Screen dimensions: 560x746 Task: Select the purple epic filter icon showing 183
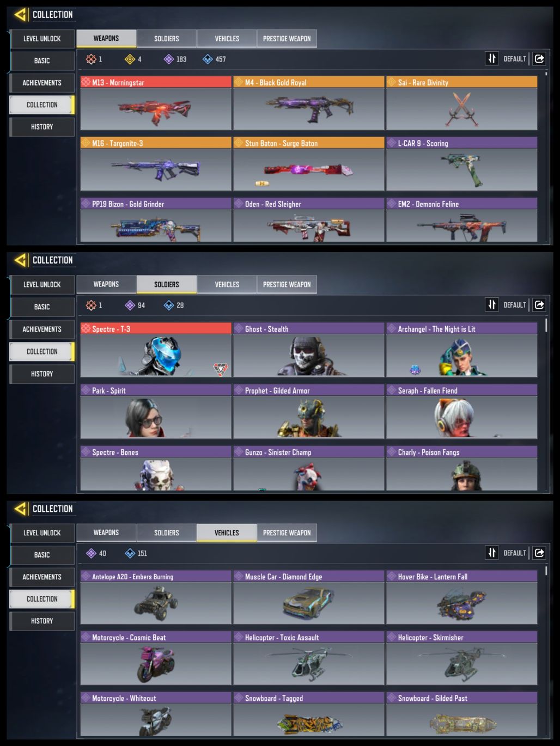point(169,59)
